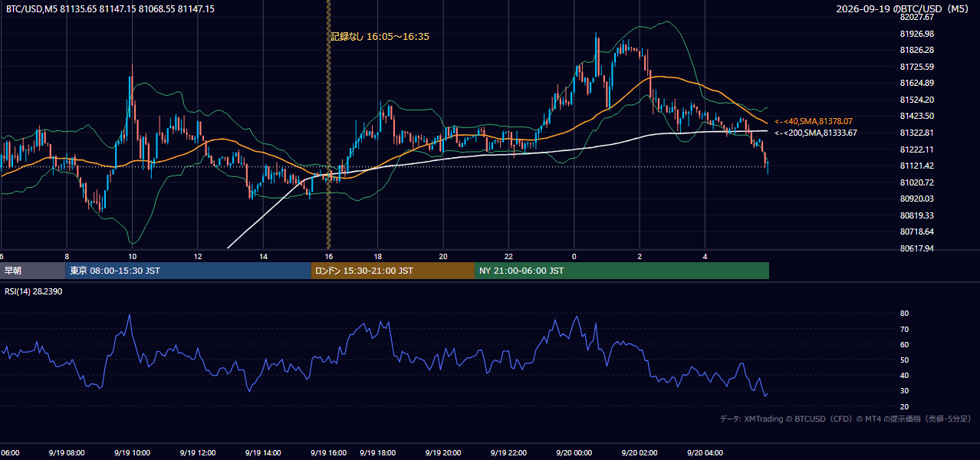Screen dimensions: 980x460
Task: Click the 9/20 02:00 time label
Action: (640, 453)
